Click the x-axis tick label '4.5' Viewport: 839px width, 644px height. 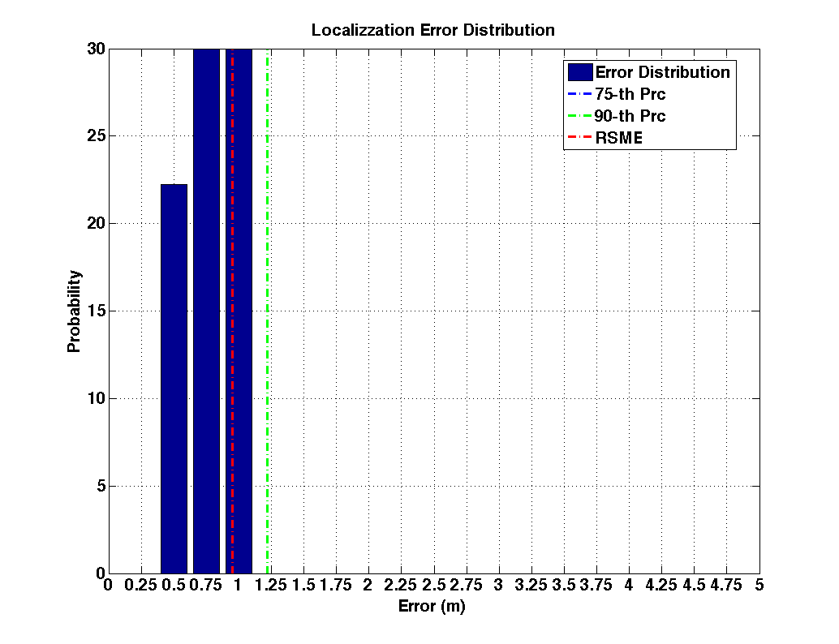694,585
